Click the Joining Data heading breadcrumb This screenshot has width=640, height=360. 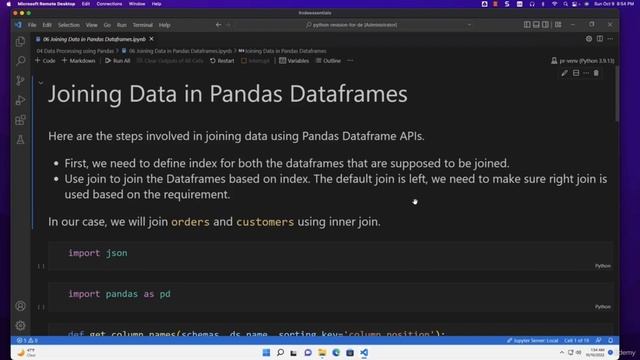[282, 51]
